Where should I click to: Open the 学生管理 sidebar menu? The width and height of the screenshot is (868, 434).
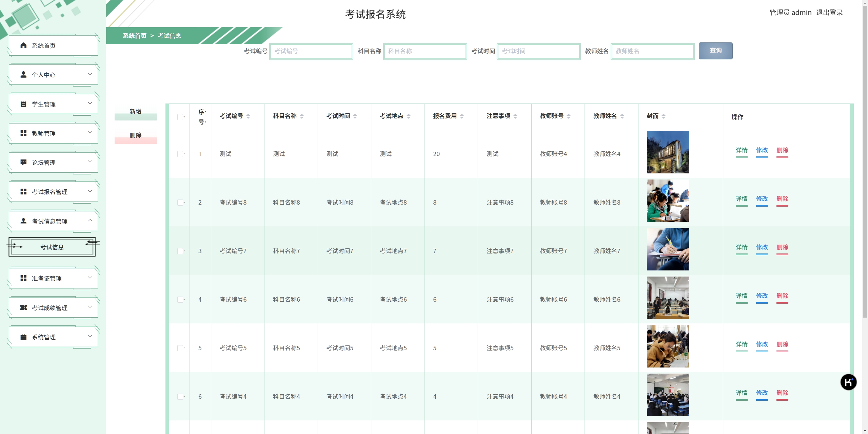[53, 104]
